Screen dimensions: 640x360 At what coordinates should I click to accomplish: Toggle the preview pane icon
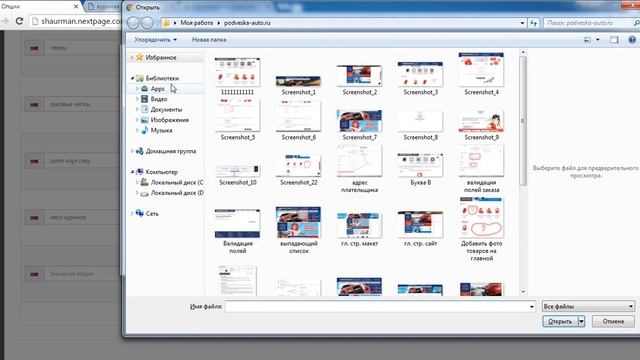pyautogui.click(x=614, y=40)
